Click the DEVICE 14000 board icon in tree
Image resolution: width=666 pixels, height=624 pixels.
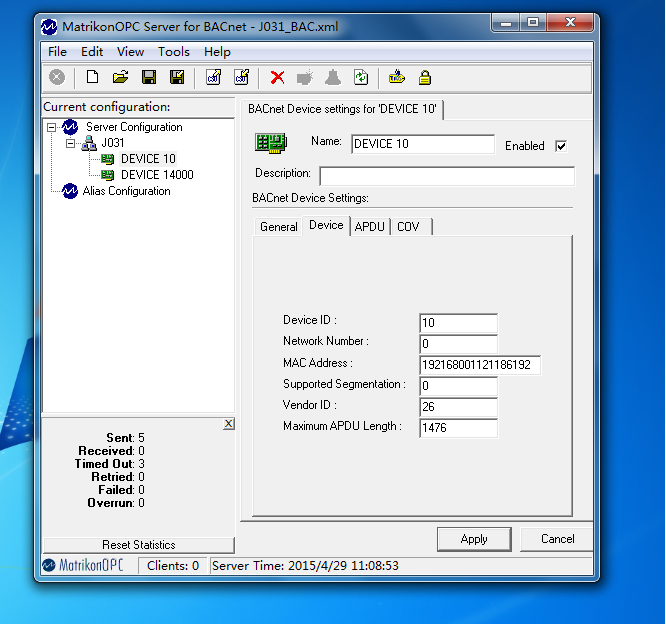[x=108, y=175]
